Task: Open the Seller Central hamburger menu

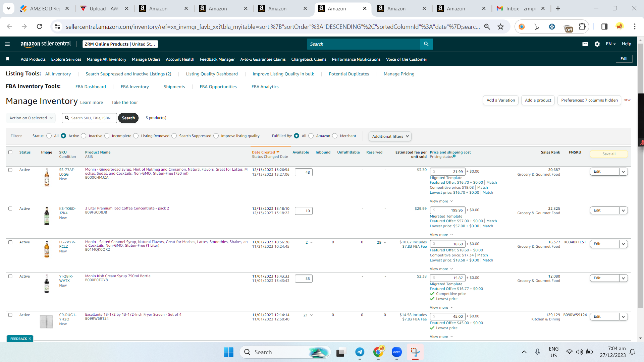Action: (x=7, y=44)
